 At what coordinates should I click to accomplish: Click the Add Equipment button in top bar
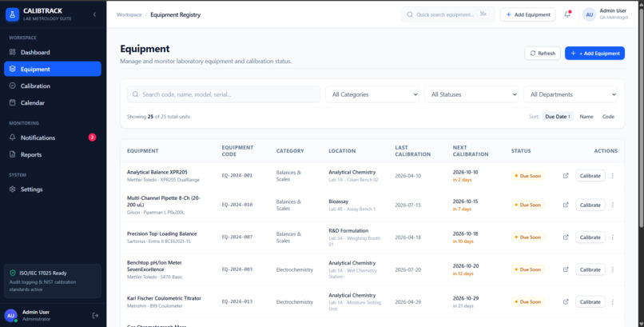tap(528, 14)
